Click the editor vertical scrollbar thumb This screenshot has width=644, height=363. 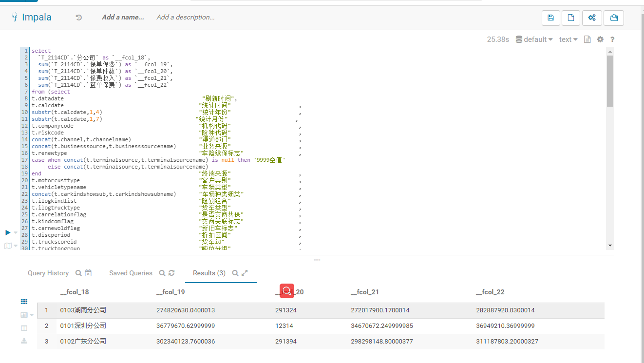point(610,80)
